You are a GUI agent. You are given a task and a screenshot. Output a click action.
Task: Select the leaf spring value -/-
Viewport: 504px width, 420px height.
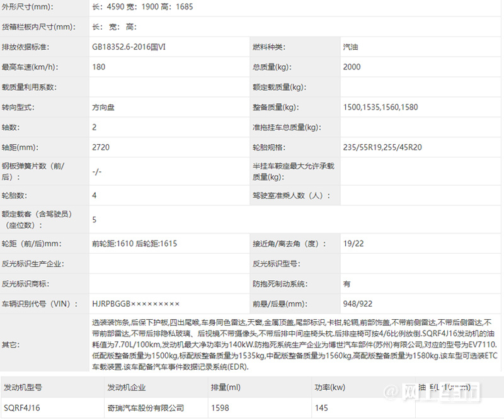(x=97, y=172)
